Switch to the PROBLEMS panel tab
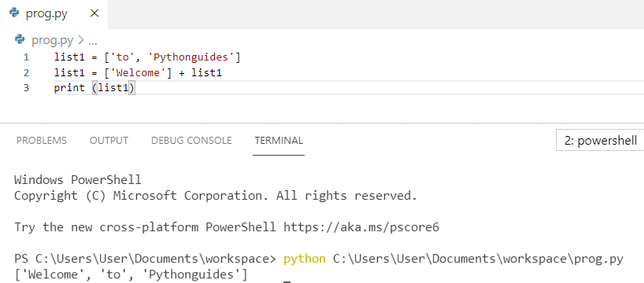Viewport: 644px width, 283px height. 42,141
